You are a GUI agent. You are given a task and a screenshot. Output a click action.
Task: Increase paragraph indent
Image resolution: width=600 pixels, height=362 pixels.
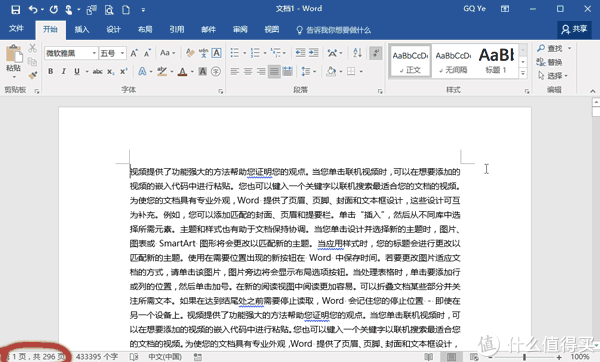[x=314, y=53]
